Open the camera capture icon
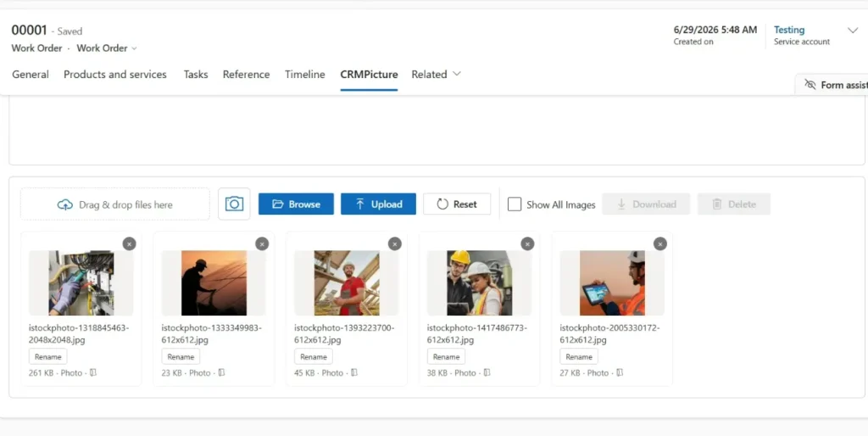 click(234, 204)
